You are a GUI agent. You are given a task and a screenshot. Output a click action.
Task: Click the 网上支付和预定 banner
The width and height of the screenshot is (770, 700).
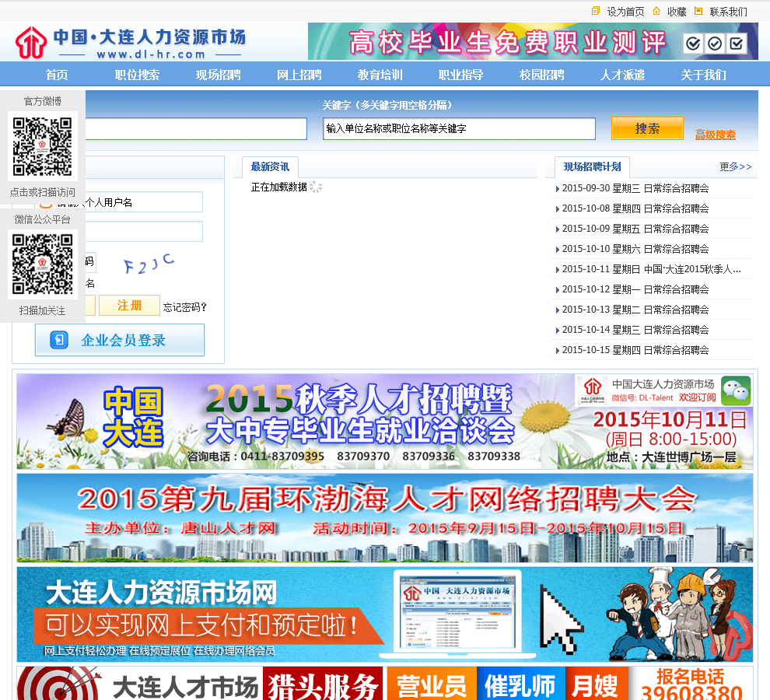tap(384, 614)
